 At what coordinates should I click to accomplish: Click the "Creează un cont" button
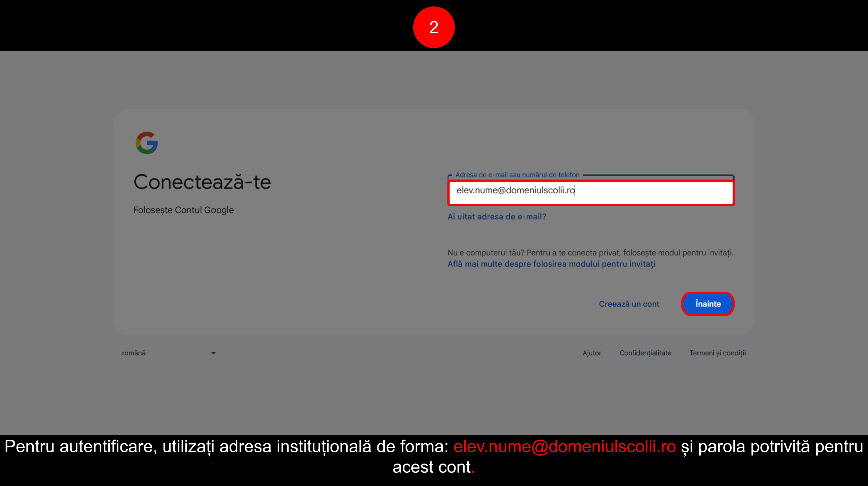(x=629, y=304)
